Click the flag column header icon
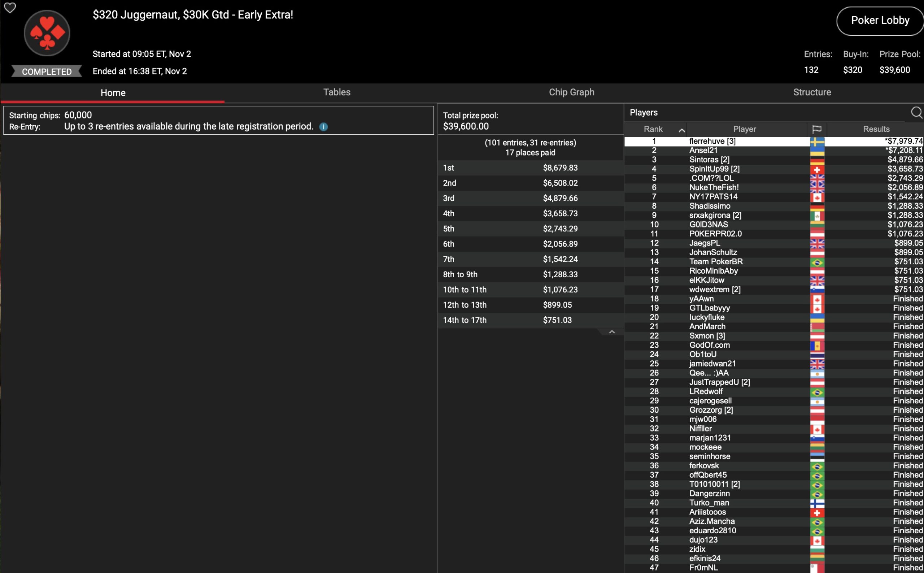This screenshot has height=573, width=924. (x=817, y=129)
